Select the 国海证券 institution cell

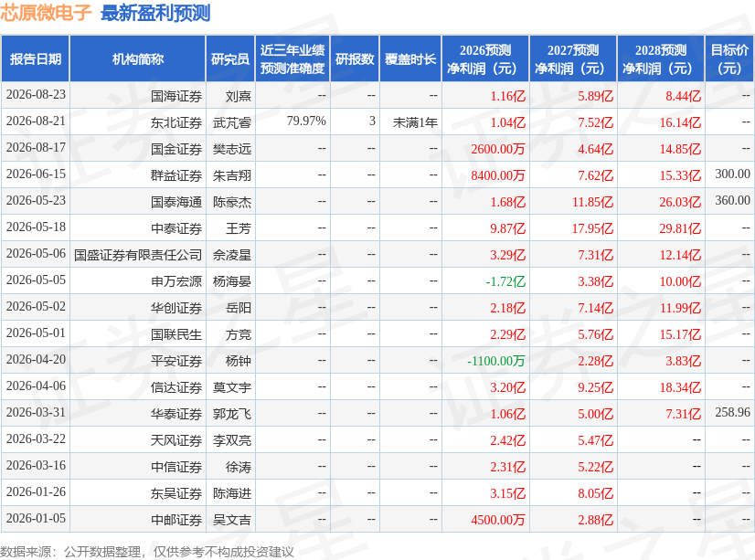[x=176, y=96]
